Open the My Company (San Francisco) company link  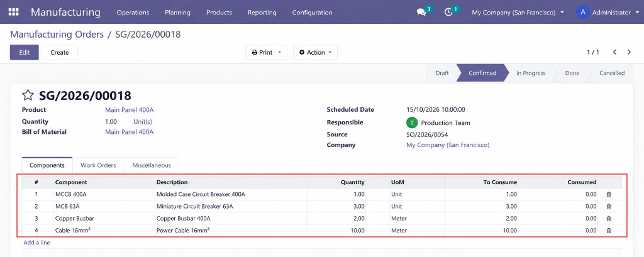pyautogui.click(x=448, y=145)
